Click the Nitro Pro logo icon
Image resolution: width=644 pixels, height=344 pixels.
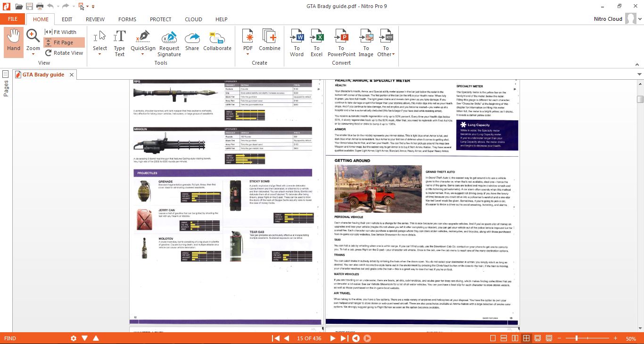coord(6,6)
